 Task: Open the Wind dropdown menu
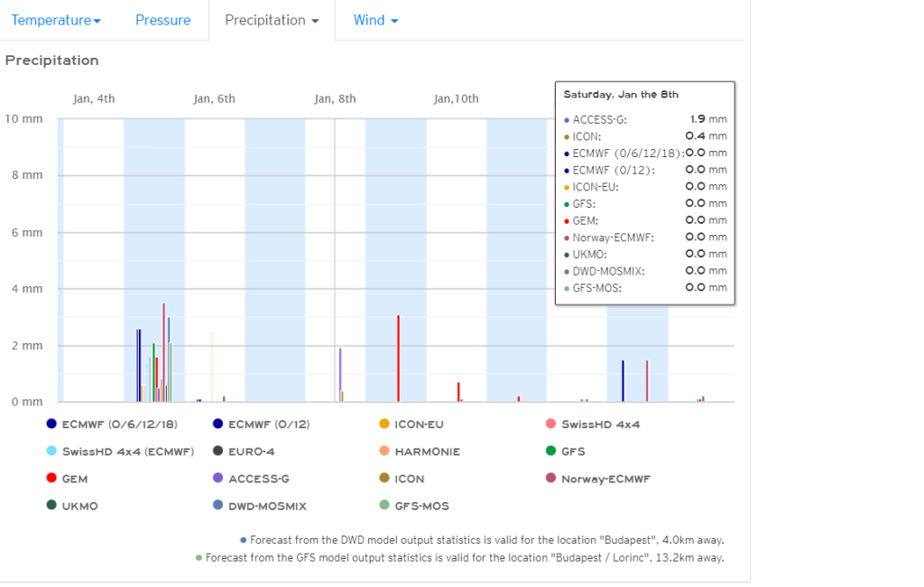(375, 20)
